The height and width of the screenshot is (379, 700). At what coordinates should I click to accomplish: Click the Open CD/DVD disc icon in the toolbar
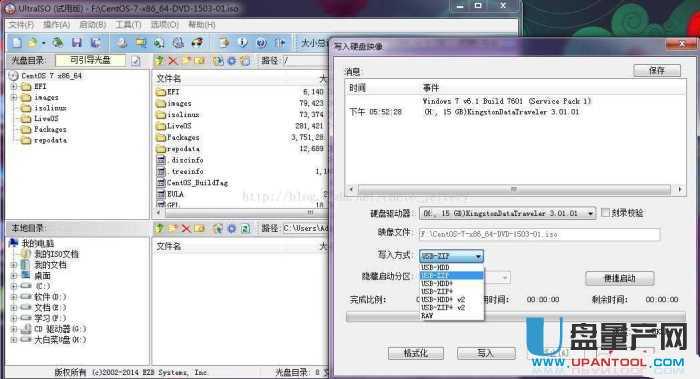pos(57,43)
